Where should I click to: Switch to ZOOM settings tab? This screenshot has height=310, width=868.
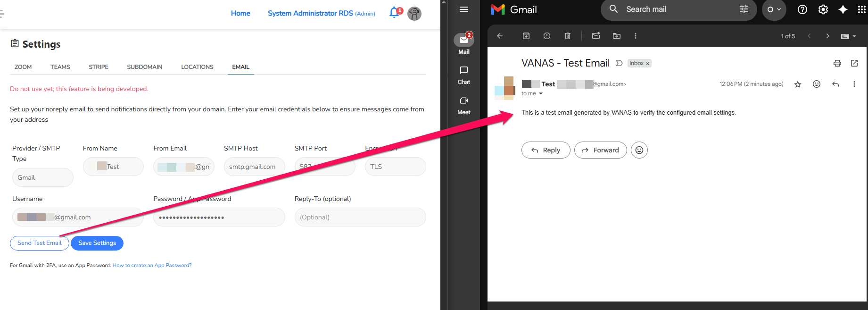[x=23, y=67]
